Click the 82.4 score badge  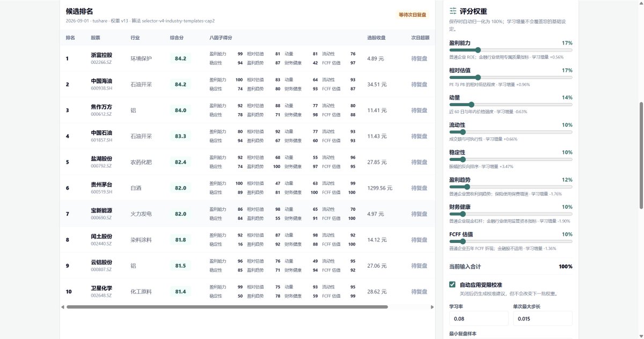180,162
